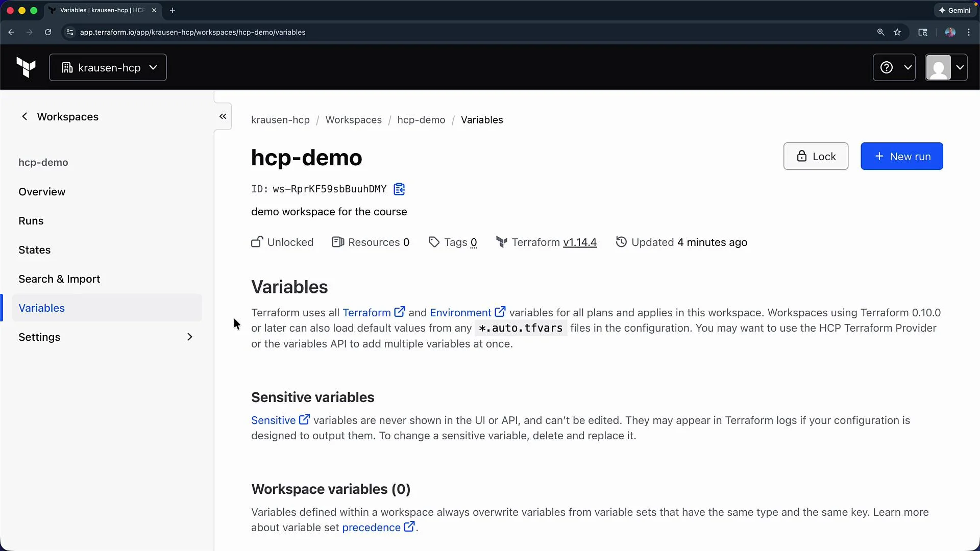Open the Sensitive variables documentation link
Viewport: 980px width, 551px height.
click(280, 420)
